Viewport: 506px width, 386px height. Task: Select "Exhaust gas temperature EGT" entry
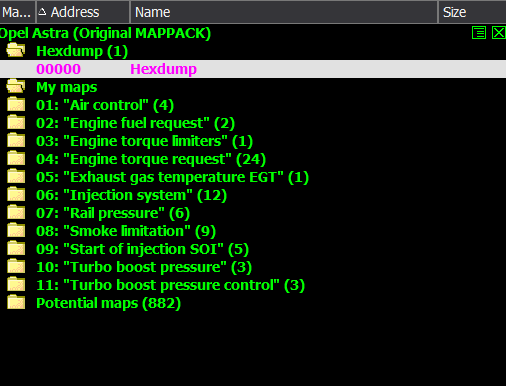click(172, 177)
